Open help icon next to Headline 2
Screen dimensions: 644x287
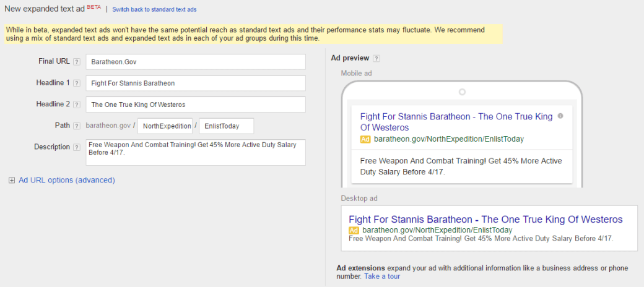coord(76,105)
